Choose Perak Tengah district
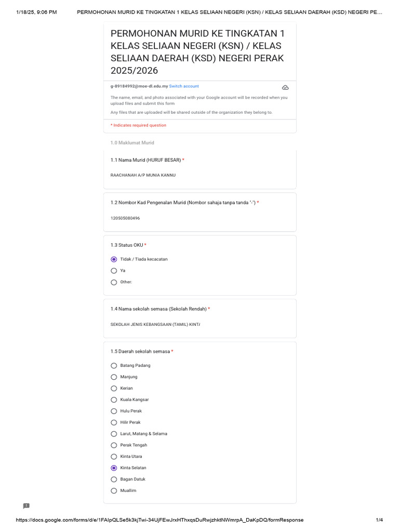The image size is (399, 532). tap(114, 445)
